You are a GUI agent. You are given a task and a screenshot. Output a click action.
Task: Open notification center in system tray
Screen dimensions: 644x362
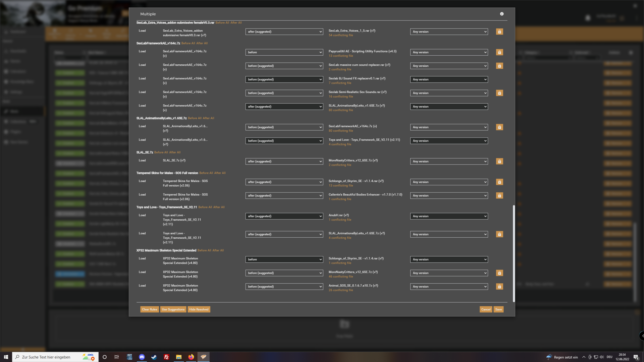pyautogui.click(x=636, y=357)
